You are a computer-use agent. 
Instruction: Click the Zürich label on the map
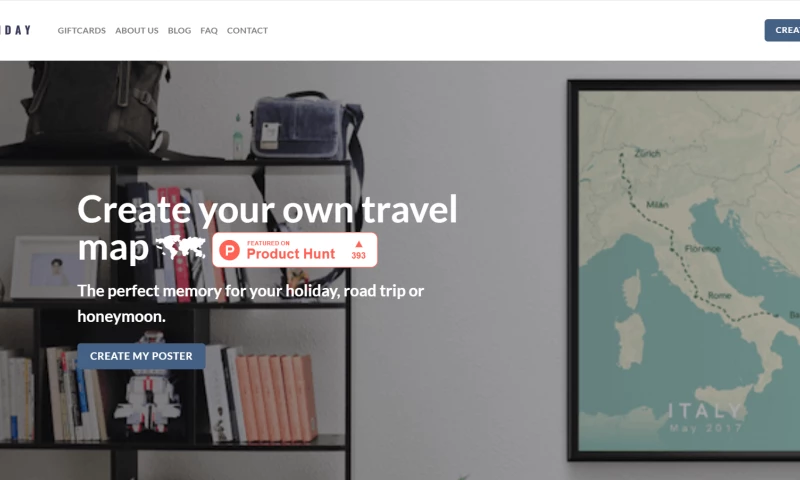[647, 153]
